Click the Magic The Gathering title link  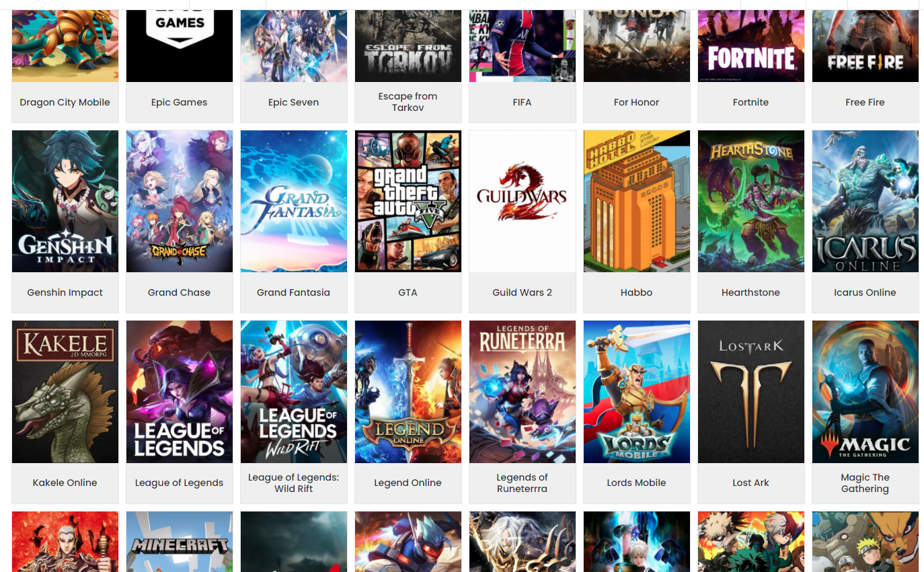coord(865,483)
